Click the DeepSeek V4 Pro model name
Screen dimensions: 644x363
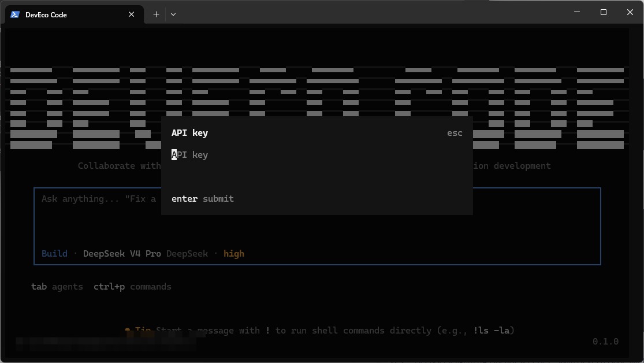click(122, 254)
